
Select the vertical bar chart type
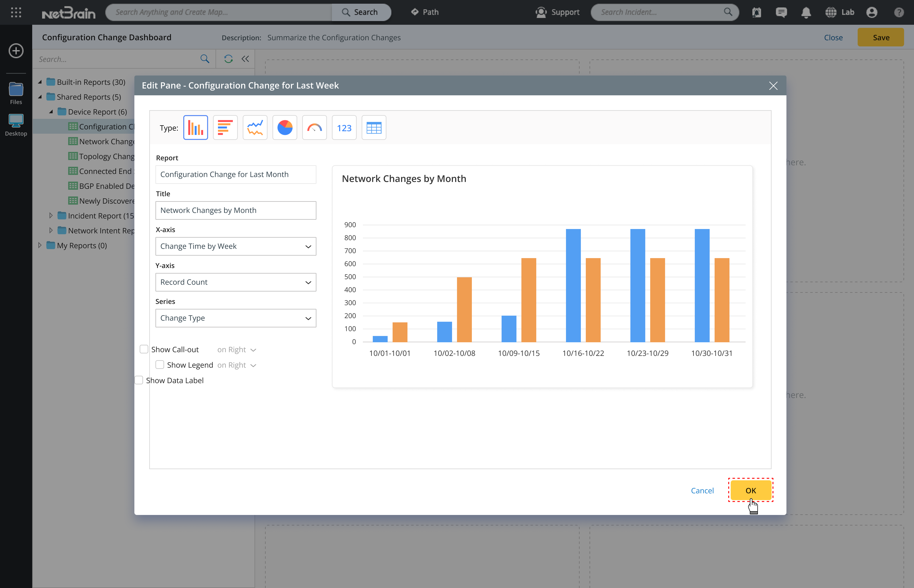[x=195, y=128]
